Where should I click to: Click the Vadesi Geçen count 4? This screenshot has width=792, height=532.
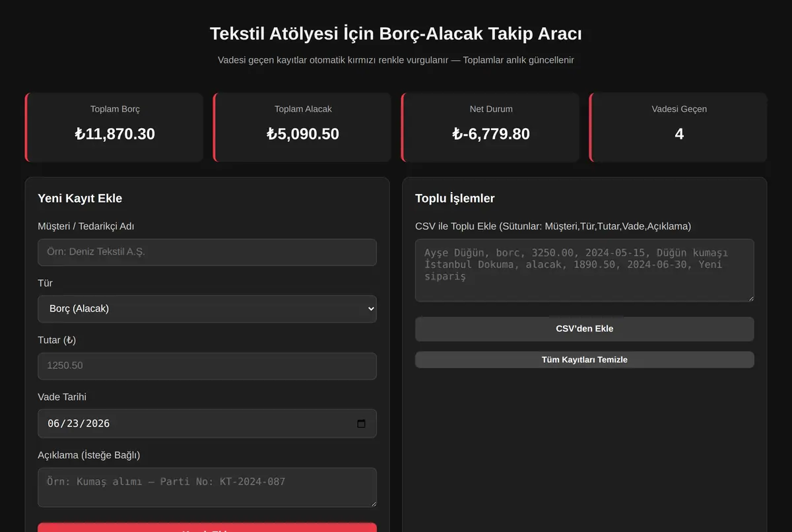pos(679,134)
